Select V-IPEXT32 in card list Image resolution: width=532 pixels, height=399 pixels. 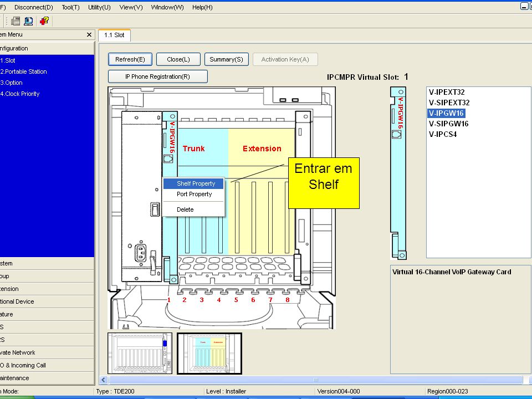tap(447, 93)
